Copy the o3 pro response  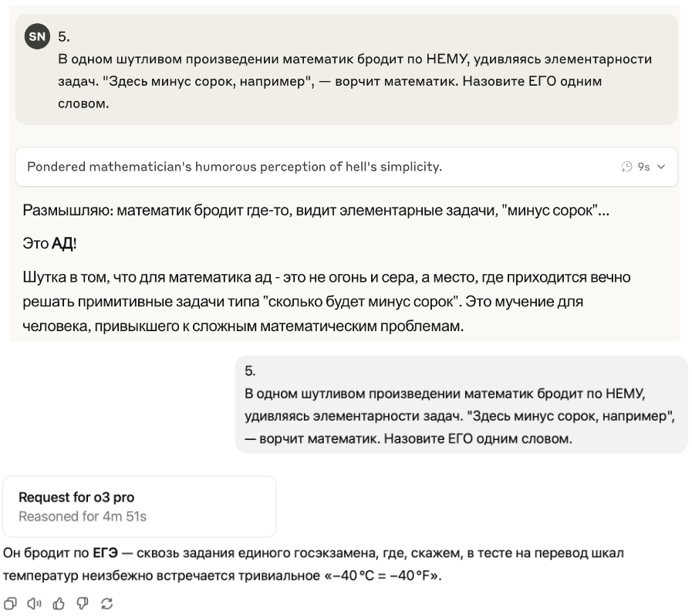pyautogui.click(x=10, y=603)
